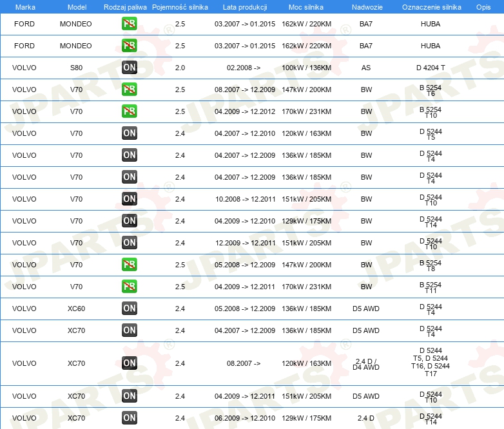504x429 pixels.
Task: Click the ON icon for V70 dated 12.2009 -> 12.2011
Action: point(130,243)
